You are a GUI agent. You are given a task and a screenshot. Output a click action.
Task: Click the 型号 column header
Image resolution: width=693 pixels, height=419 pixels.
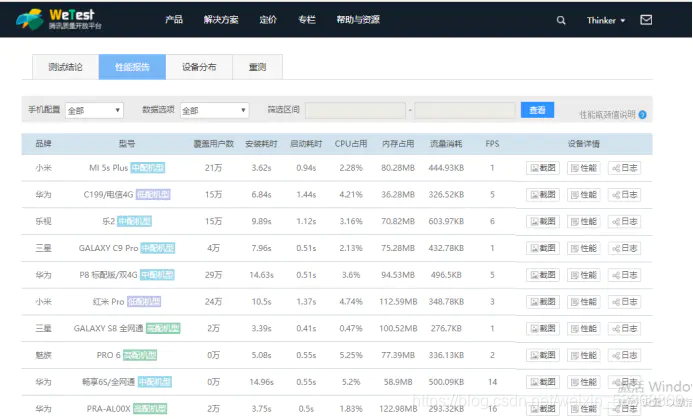[127, 144]
